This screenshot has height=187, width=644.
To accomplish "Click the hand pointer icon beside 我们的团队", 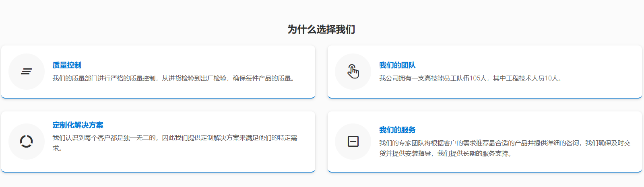I will coord(353,72).
